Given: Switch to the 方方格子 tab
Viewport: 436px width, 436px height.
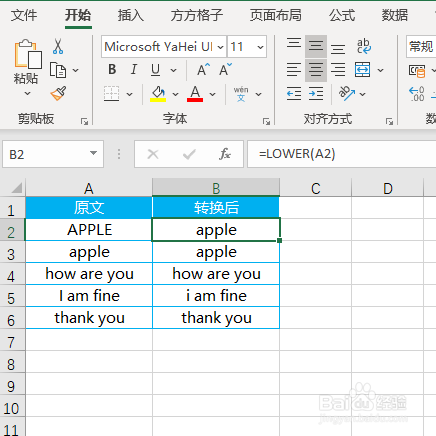Looking at the screenshot, I should (197, 15).
